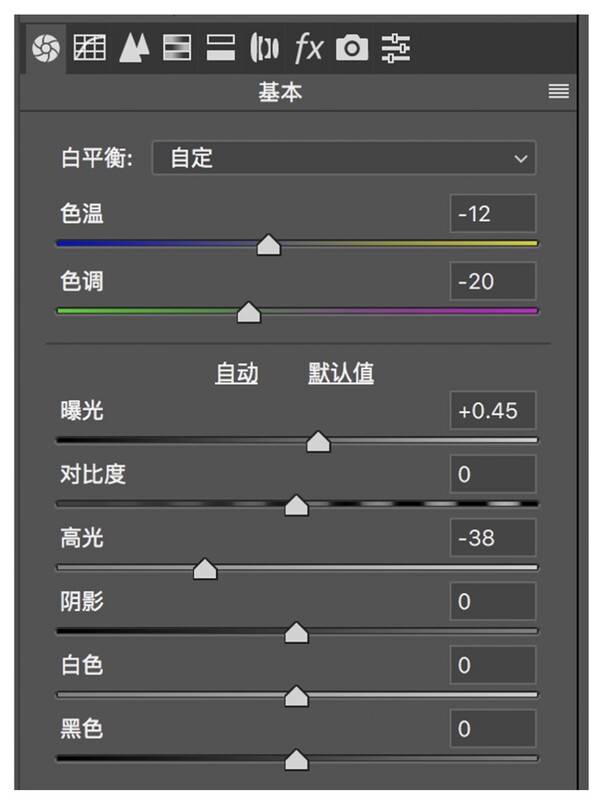
Task: Open the HSL adjustments panel icon
Action: (176, 47)
